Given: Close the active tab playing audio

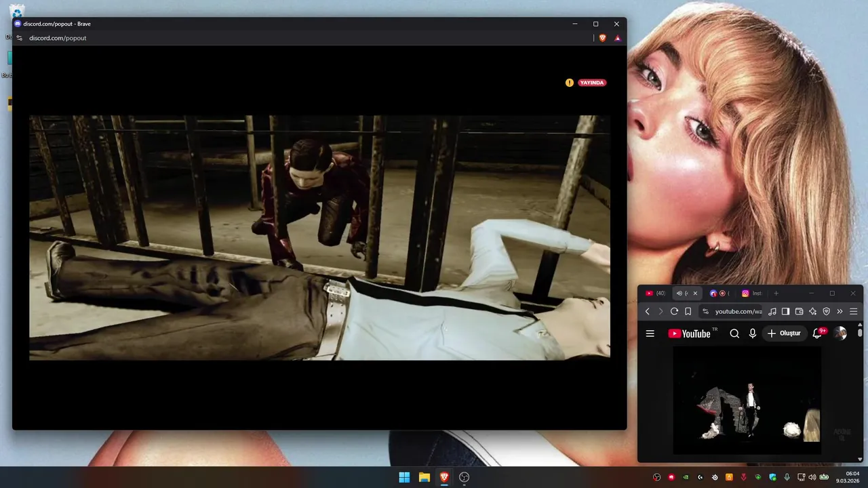Looking at the screenshot, I should coord(695,293).
